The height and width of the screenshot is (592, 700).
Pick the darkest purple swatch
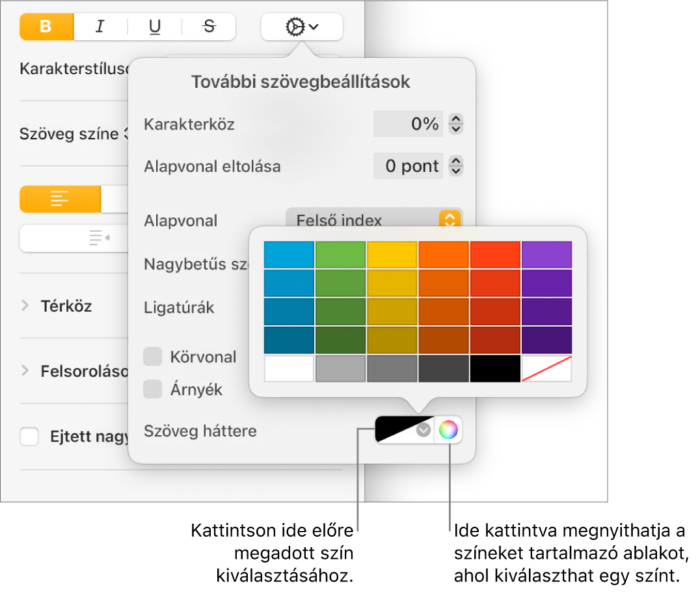tap(547, 340)
